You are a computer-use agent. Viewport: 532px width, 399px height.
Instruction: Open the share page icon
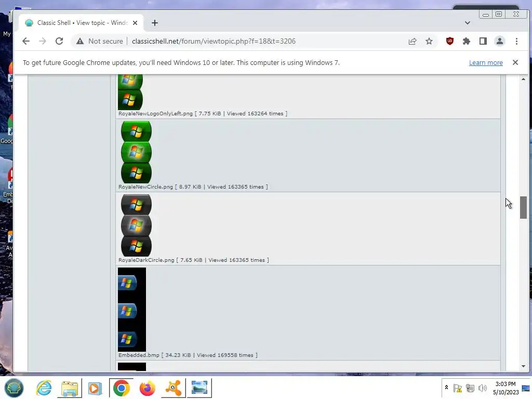coord(412,42)
